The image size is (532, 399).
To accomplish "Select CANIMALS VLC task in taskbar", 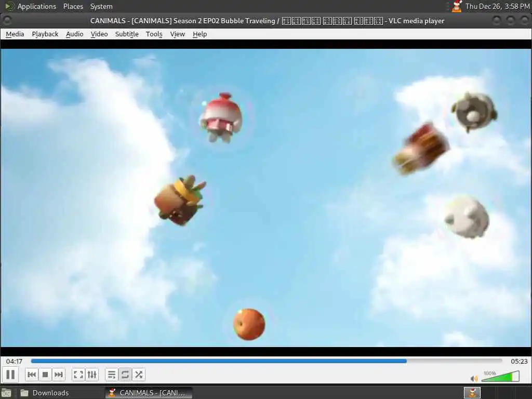I will (x=149, y=393).
